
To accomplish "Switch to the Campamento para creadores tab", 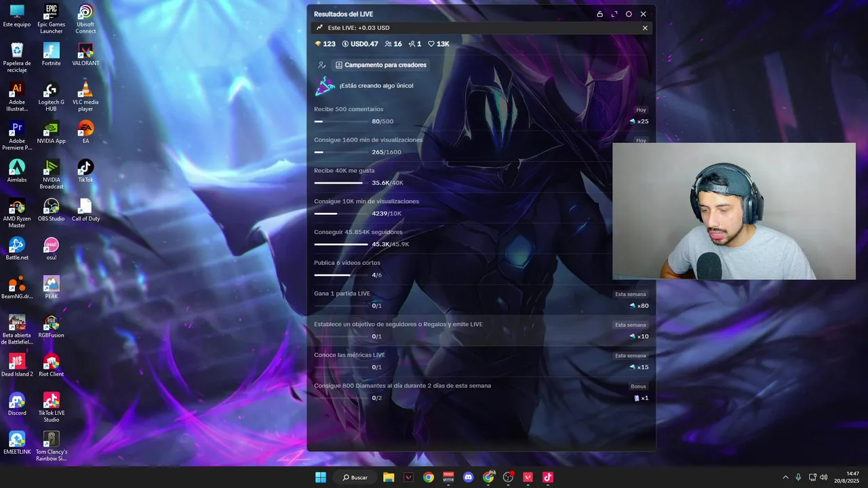I will pos(381,65).
